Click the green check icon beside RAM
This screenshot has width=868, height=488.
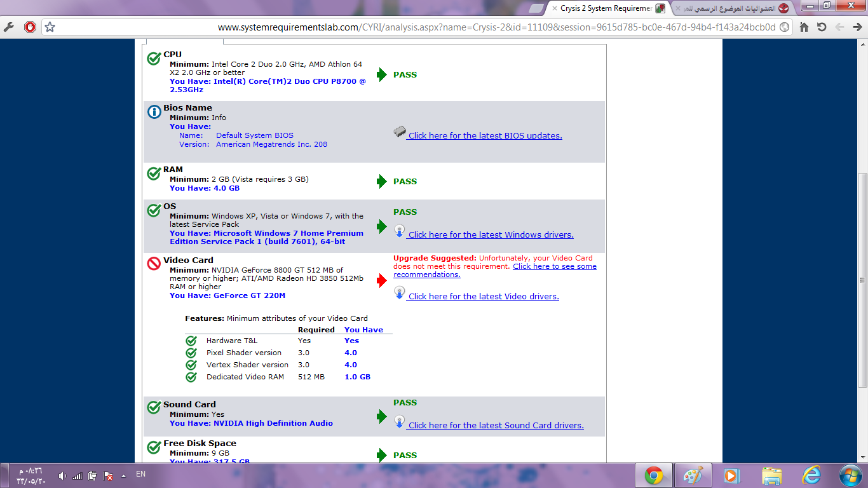pos(154,173)
